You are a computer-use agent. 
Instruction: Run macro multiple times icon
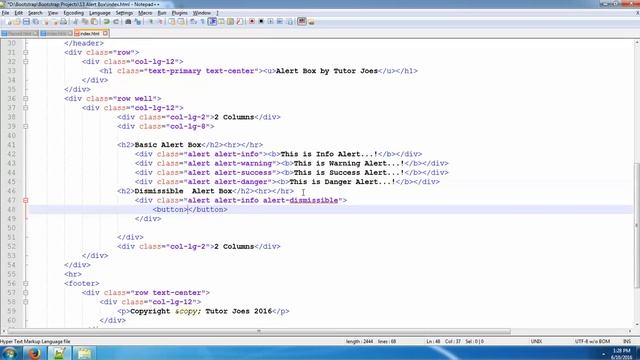pyautogui.click(x=280, y=22)
